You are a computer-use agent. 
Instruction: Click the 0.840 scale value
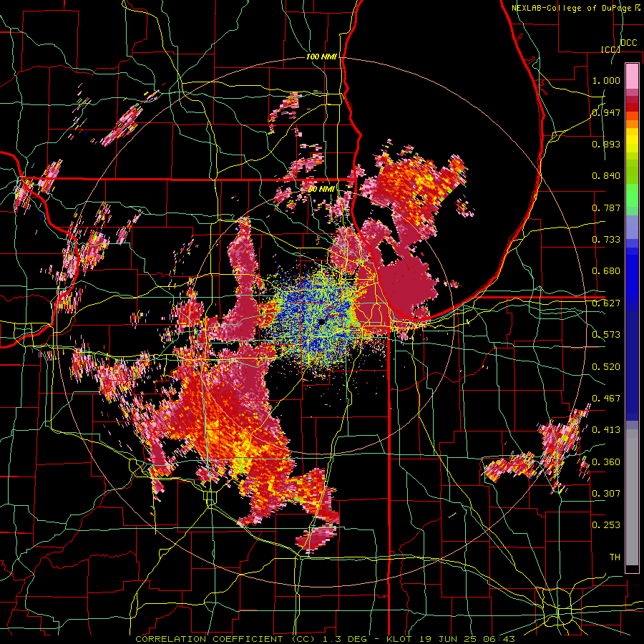click(606, 176)
